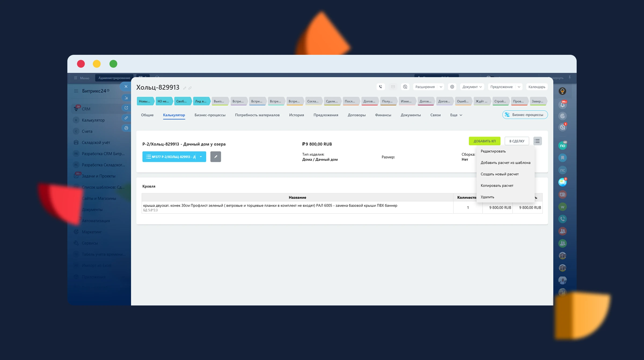Switch to the Финансы tab

point(383,115)
